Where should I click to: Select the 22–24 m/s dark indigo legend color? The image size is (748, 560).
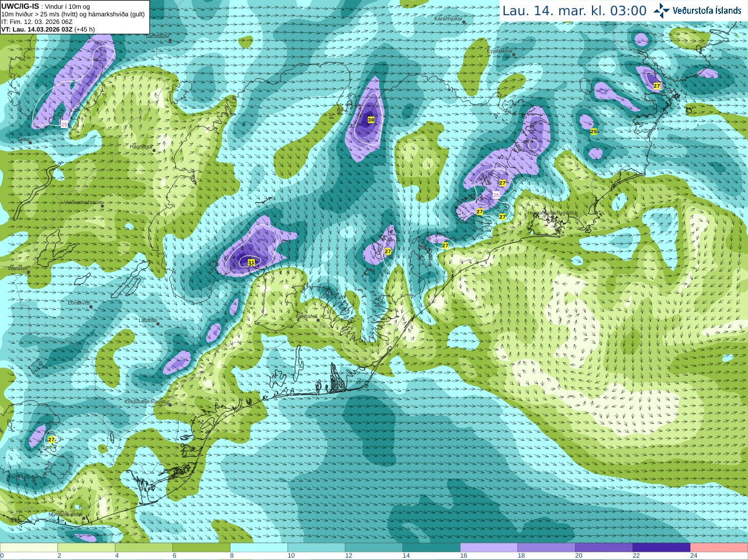(x=662, y=547)
